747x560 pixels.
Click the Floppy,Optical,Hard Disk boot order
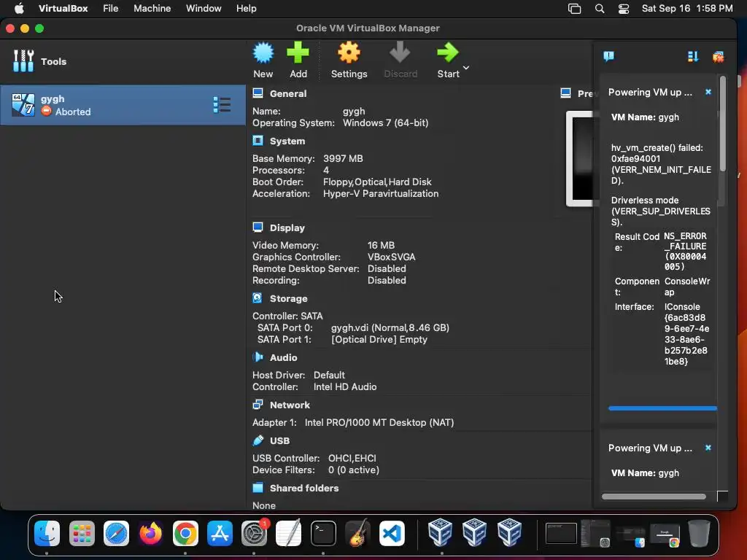pos(377,182)
